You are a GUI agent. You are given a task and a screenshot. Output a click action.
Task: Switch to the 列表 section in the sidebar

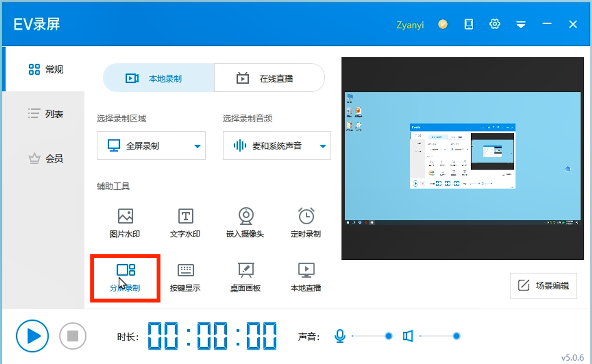45,113
